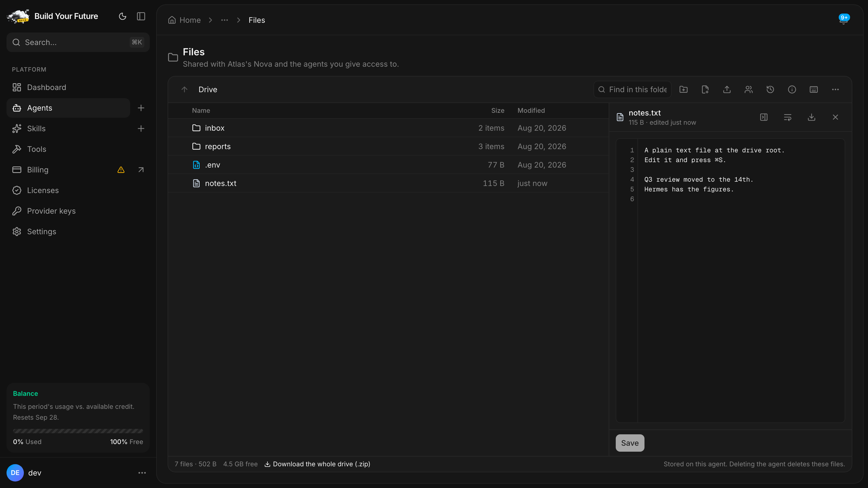
Task: Click the Files page folder icon
Action: pyautogui.click(x=173, y=57)
